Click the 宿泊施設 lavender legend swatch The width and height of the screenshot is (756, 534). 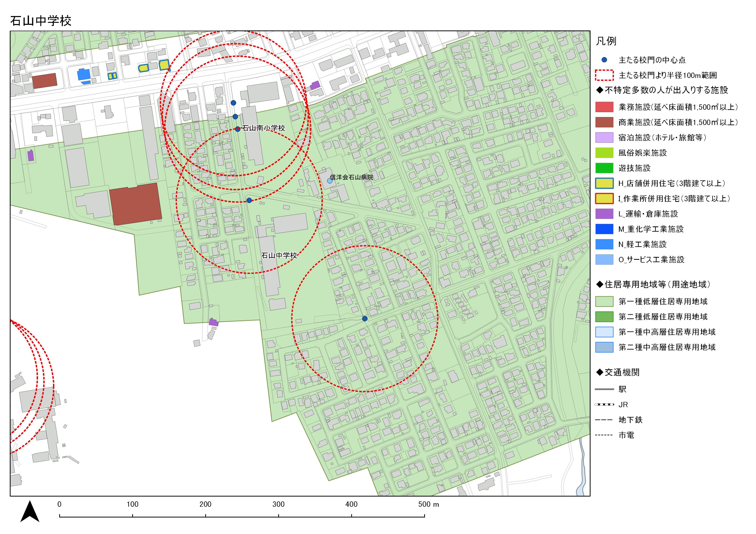pos(604,138)
